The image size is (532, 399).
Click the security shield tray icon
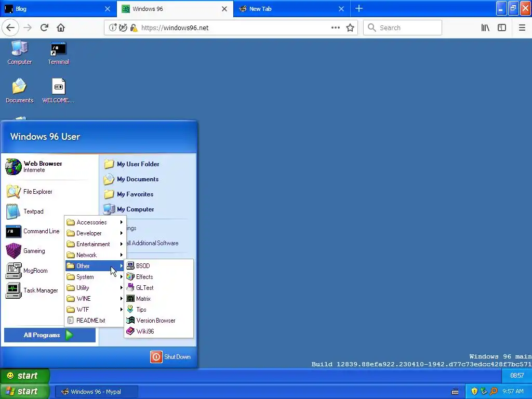(474, 392)
